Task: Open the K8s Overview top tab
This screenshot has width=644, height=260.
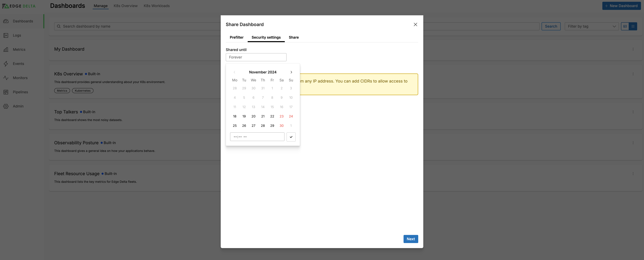Action: 125,6
